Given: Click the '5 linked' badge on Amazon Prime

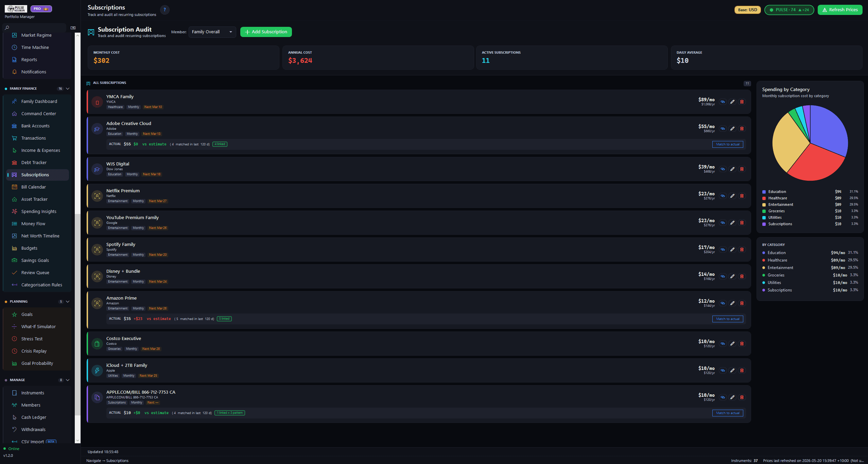Looking at the screenshot, I should [224, 319].
